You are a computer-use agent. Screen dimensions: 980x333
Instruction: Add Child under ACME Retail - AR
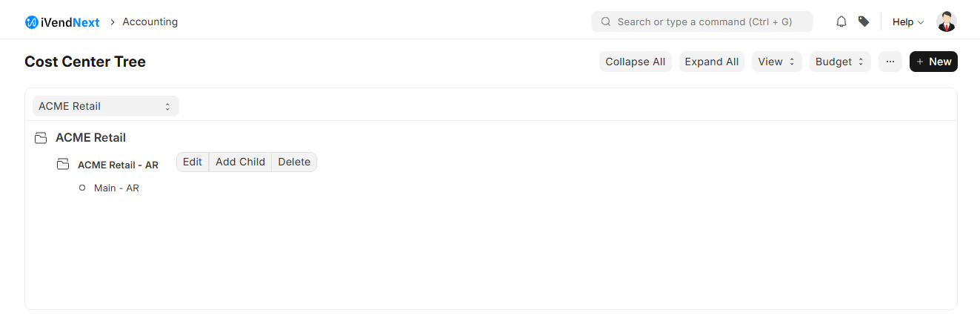240,162
